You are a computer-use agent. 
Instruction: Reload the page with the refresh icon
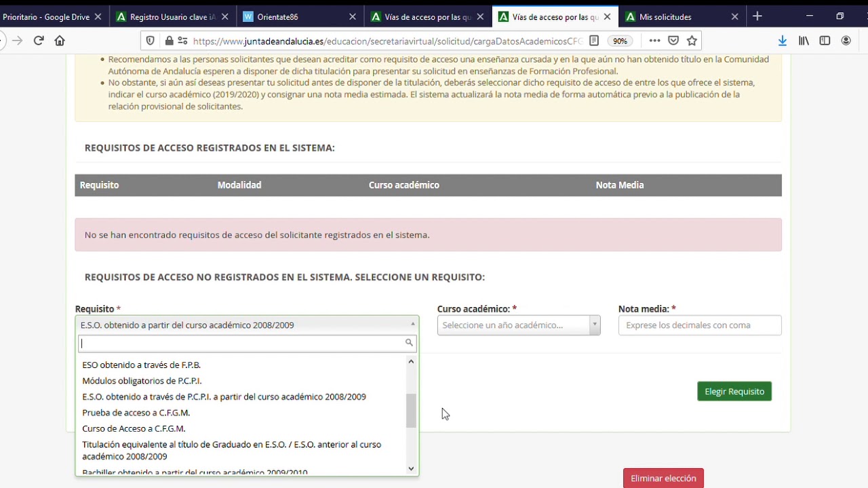(39, 41)
